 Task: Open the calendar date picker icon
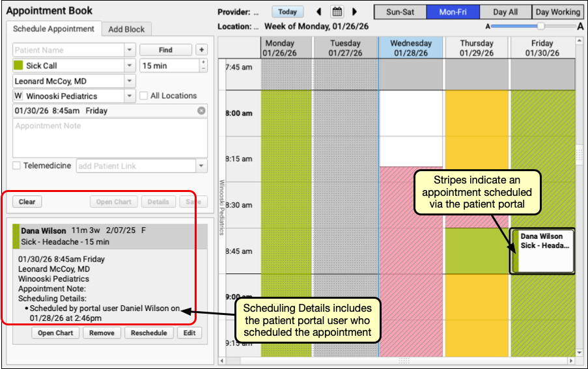337,12
